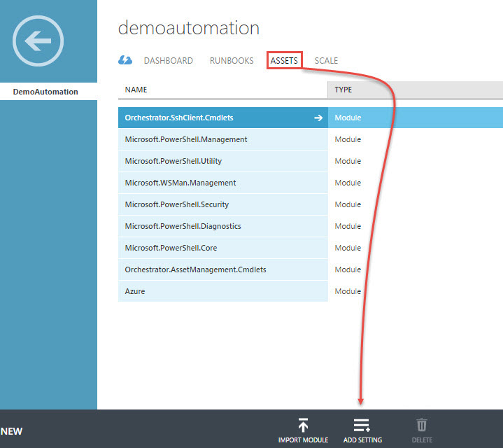Image resolution: width=503 pixels, height=448 pixels.
Task: Click Module type cell for Microsoft.PowerShell.Core
Action: click(x=348, y=248)
